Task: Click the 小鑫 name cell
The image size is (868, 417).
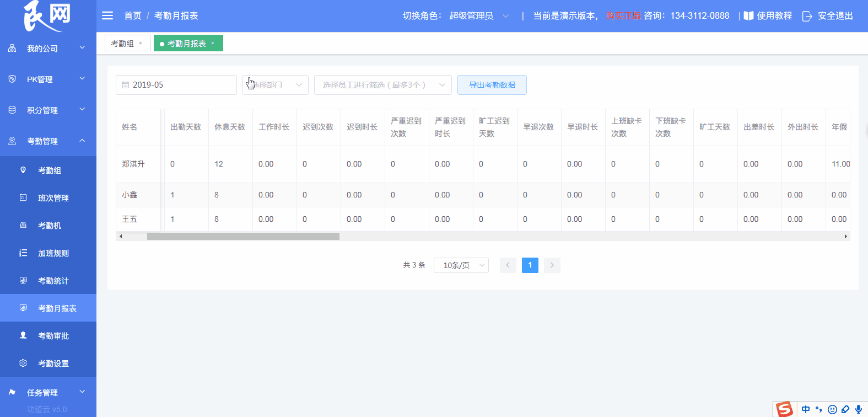Action: coord(138,195)
